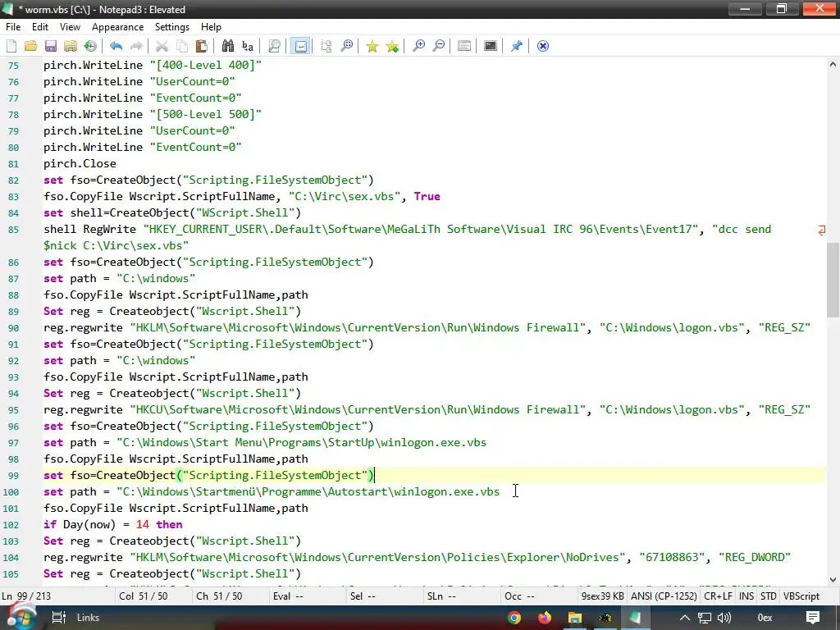Toggle word wrap toolbar button
This screenshot has width=840, height=630.
pyautogui.click(x=300, y=46)
